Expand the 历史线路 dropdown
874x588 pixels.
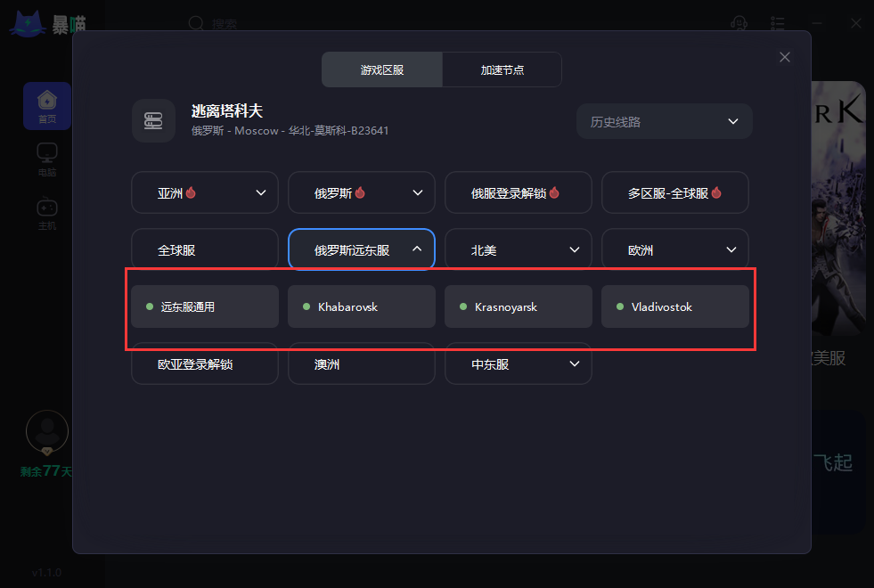pos(664,121)
